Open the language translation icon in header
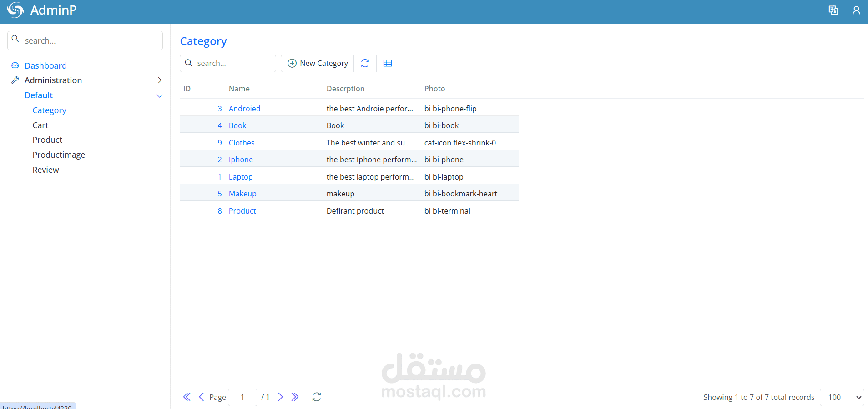Viewport: 868px width, 409px height. [x=833, y=10]
